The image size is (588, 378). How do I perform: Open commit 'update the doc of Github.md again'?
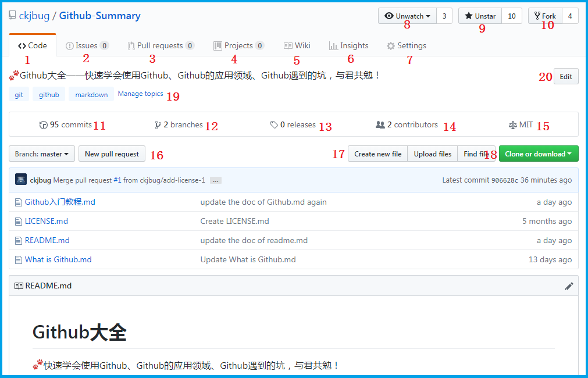[x=263, y=202]
